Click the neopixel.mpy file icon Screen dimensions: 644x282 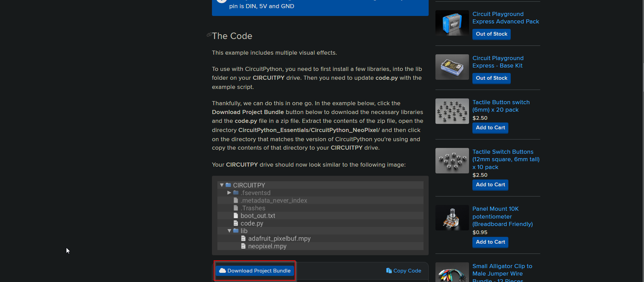[243, 246]
